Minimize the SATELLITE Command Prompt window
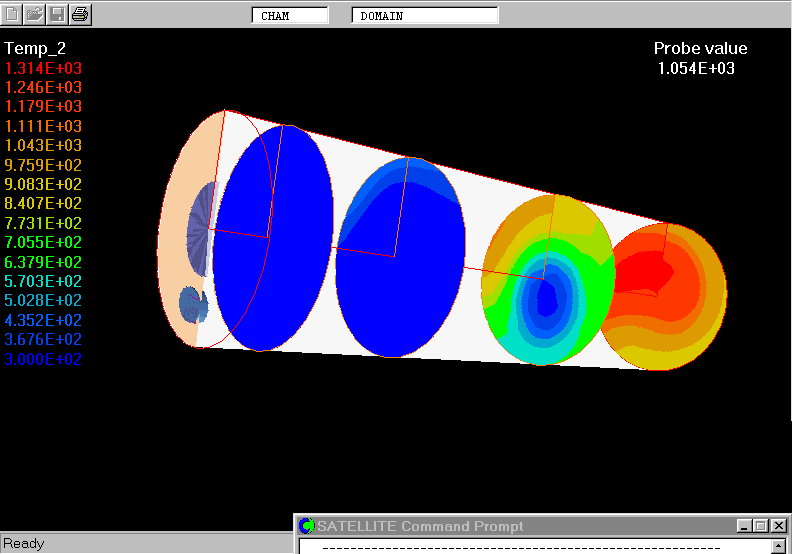The width and height of the screenshot is (792, 554). (x=744, y=526)
